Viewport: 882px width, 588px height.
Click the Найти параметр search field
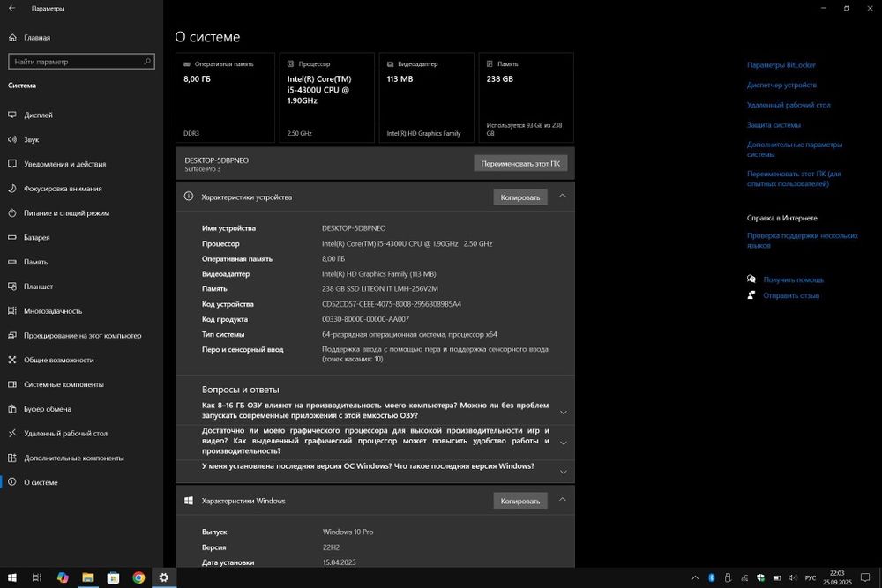(x=81, y=62)
